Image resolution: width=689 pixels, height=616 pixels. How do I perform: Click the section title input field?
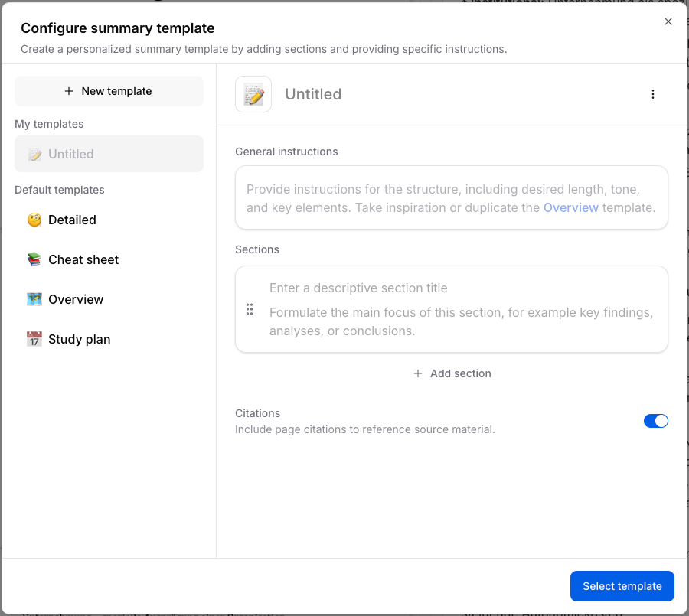pos(459,288)
